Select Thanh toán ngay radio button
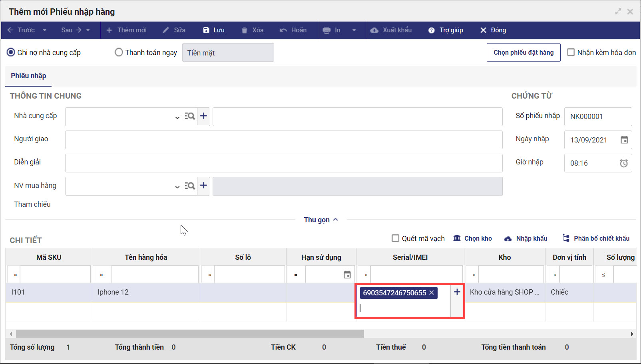Screen dimensions: 641x364 pos(119,53)
